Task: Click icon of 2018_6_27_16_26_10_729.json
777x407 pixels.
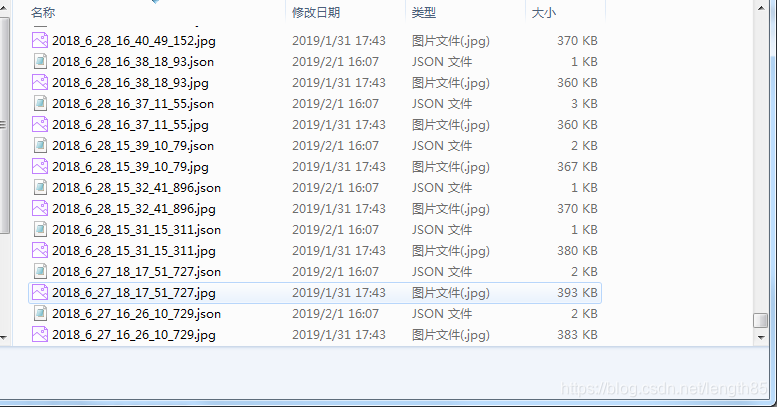Action: coord(40,313)
